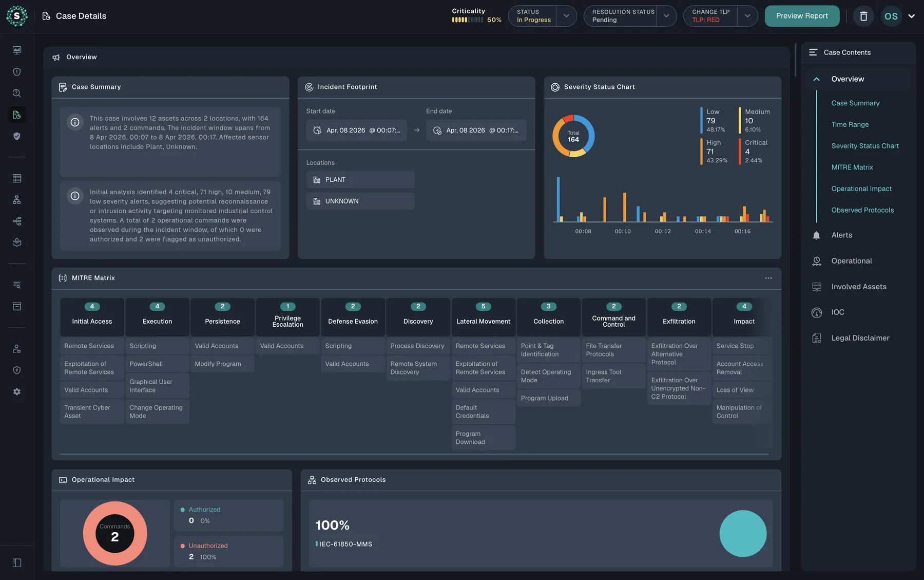The image size is (924, 580).
Task: Click the MITRE Matrix three-dots menu
Action: [x=768, y=278]
